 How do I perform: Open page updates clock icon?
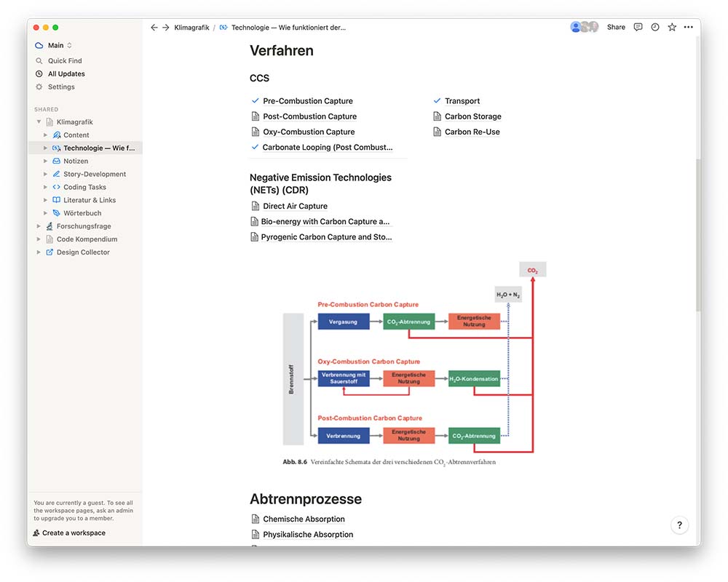[655, 27]
